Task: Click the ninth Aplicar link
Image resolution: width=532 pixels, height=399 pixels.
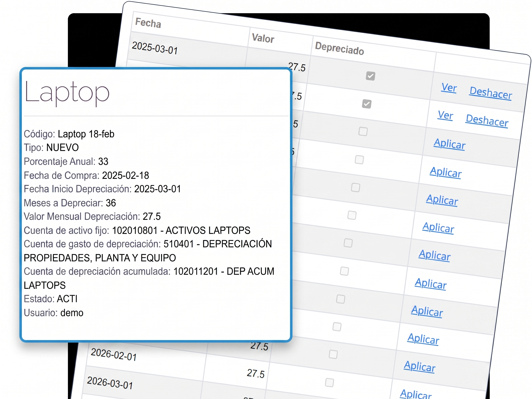Action: click(x=419, y=366)
